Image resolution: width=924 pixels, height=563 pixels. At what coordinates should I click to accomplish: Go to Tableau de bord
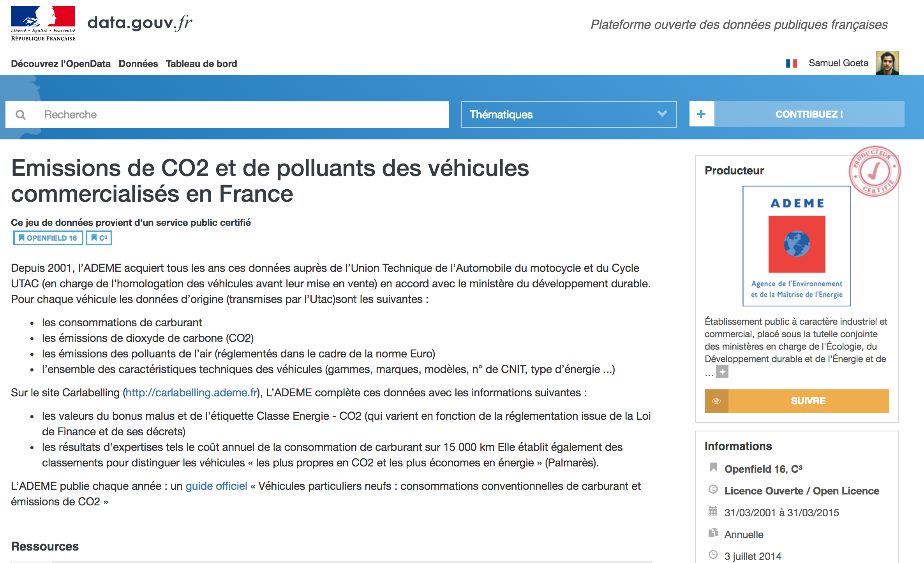[x=201, y=63]
